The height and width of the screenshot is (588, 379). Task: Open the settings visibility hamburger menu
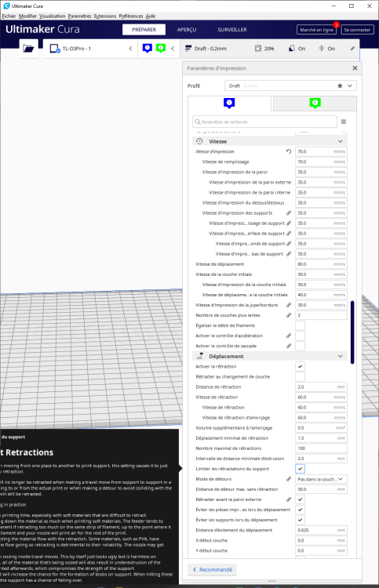pos(344,122)
